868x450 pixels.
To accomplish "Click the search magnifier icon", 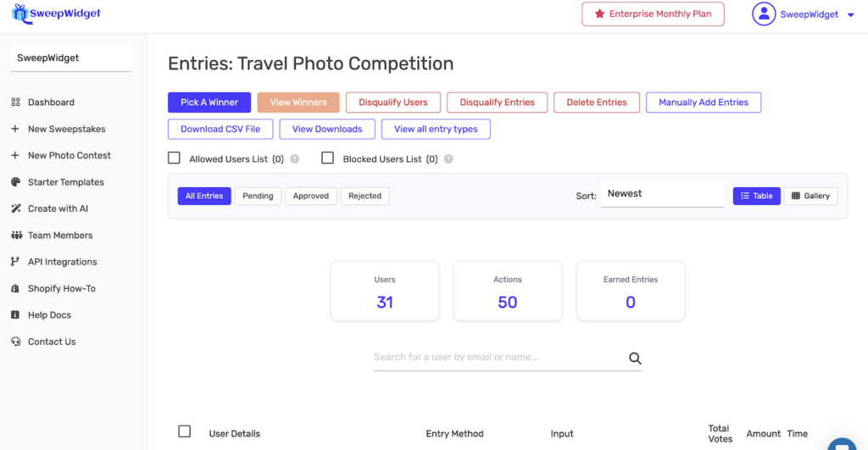I will 635,358.
